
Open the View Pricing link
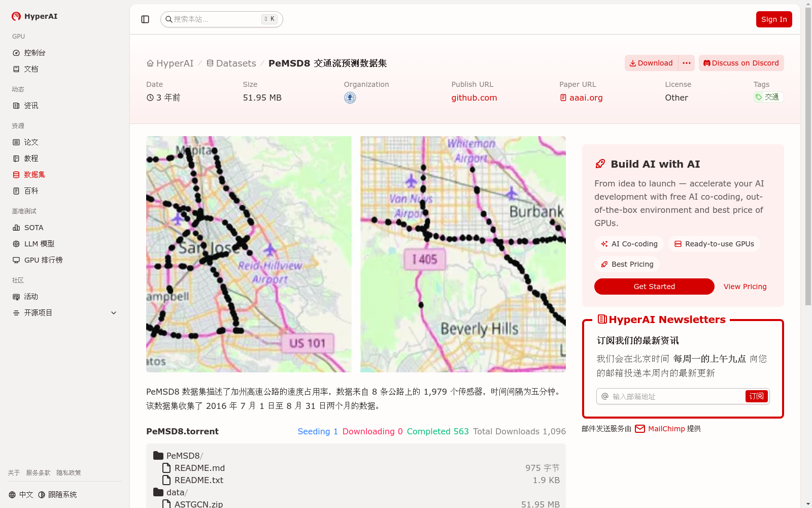click(745, 287)
